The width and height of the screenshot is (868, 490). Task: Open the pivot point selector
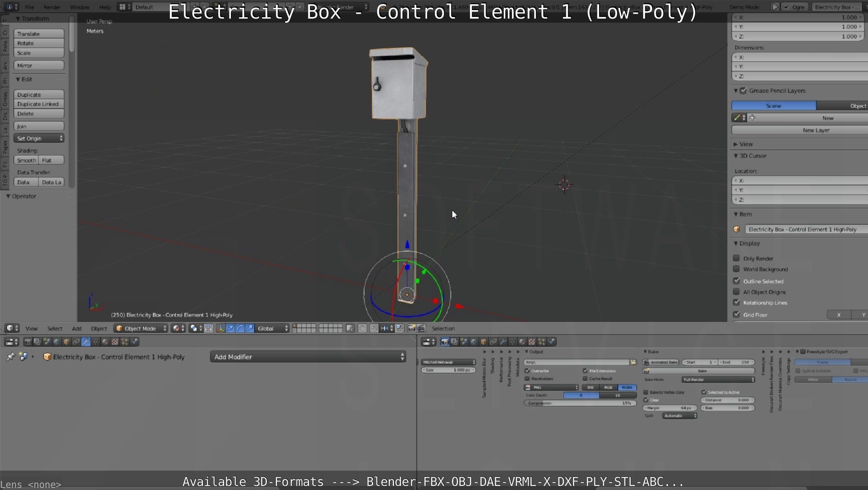coord(196,328)
